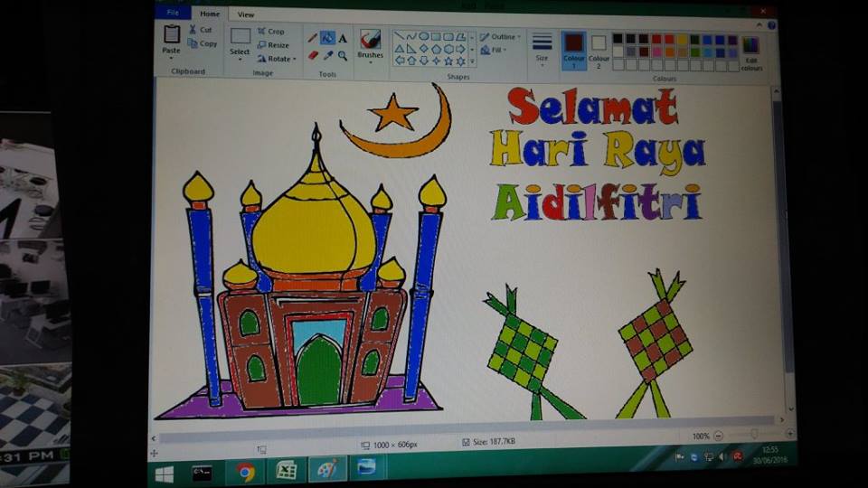
Task: Activate the Colour 2 background box
Action: coord(599,51)
